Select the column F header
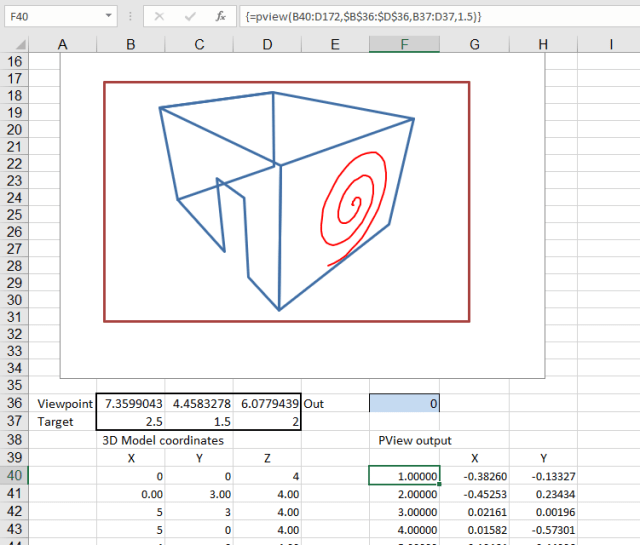Viewport: 640px width, 545px height. click(x=403, y=44)
